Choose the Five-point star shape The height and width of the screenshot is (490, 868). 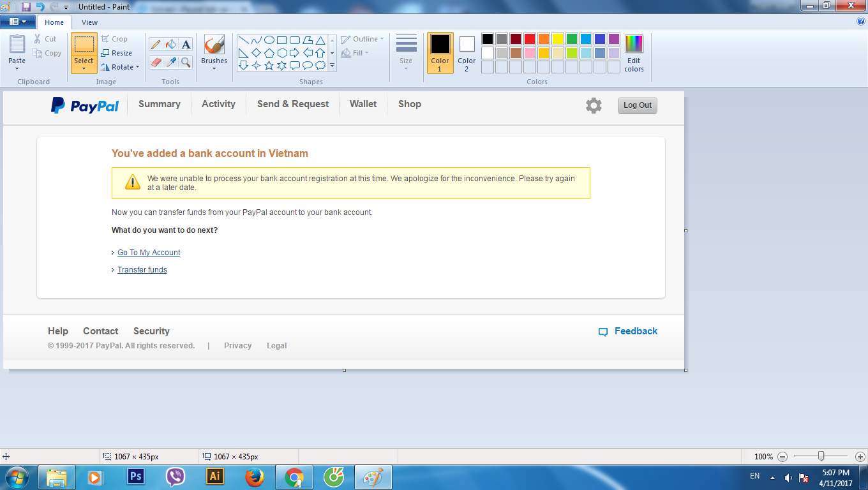pos(269,65)
